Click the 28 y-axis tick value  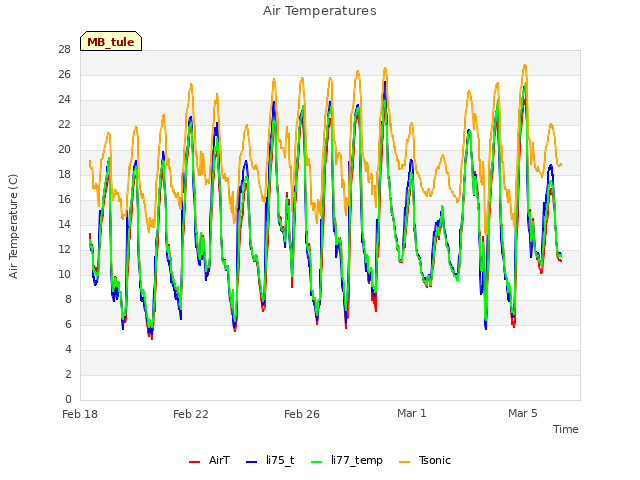pos(64,49)
